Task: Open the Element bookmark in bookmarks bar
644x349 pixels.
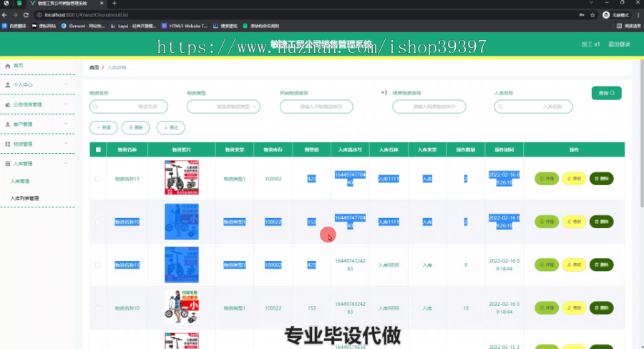Action: tap(82, 26)
